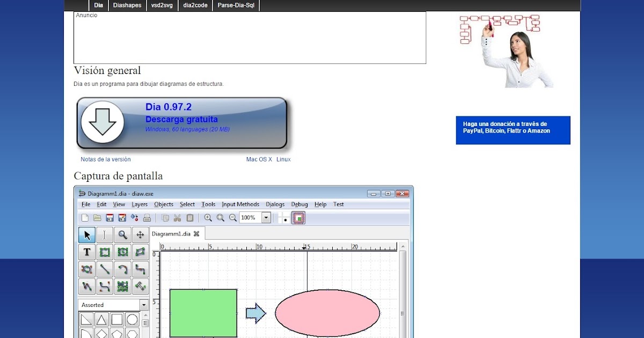Pick the right triangle shape in Assorted

point(86,320)
